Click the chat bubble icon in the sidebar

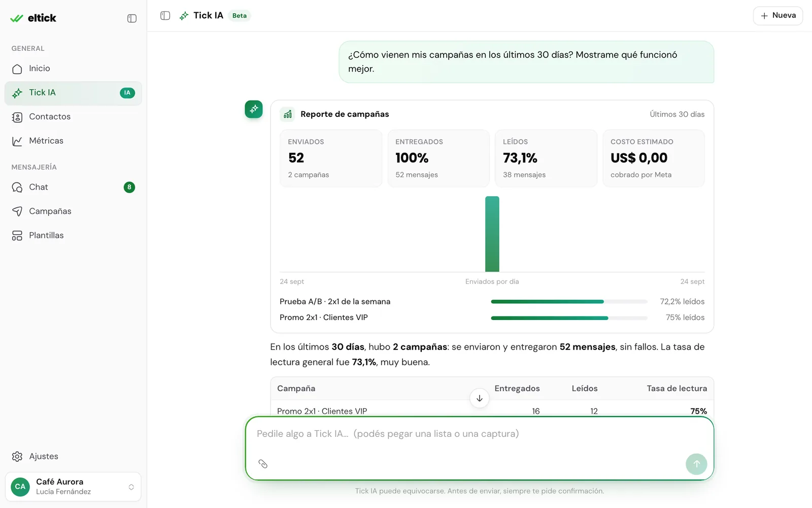pos(17,187)
